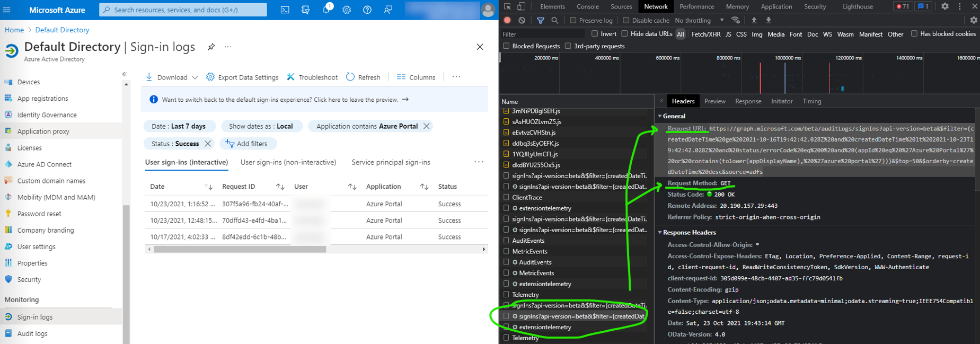Open the DevTools Application tab
Image resolution: width=980 pixels, height=344 pixels.
[x=776, y=6]
